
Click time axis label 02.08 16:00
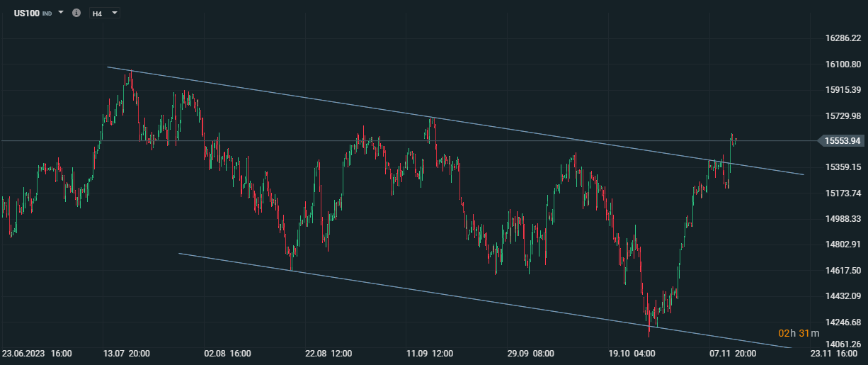coord(227,353)
